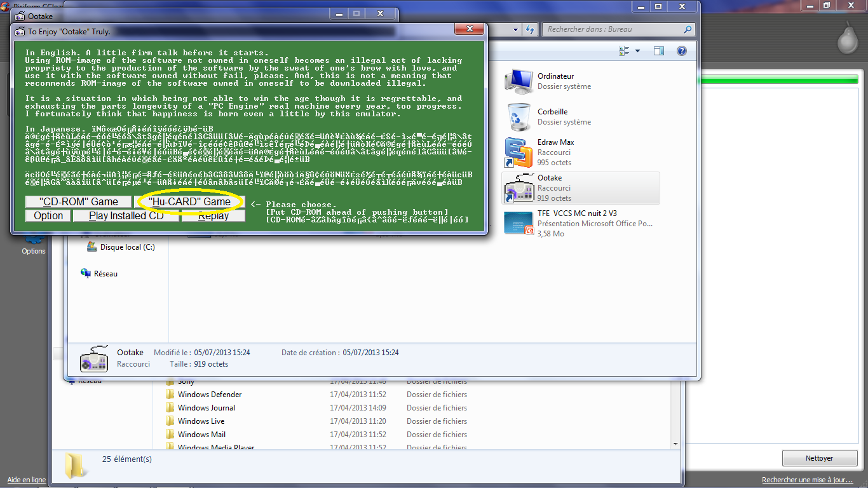Click the search field "Rechercher dans : Bureau"
The height and width of the screenshot is (488, 868).
click(613, 29)
